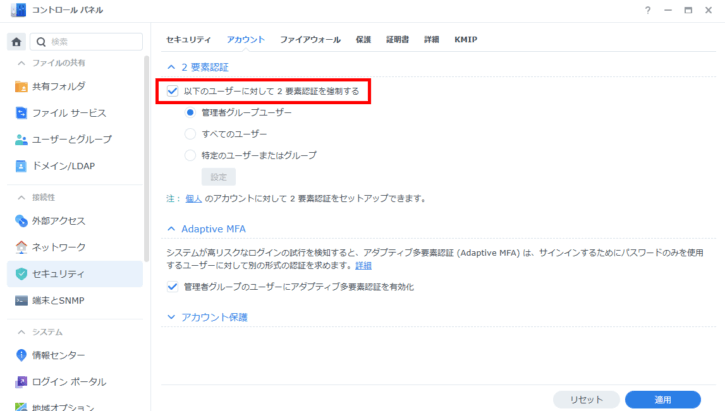Viewport: 725px width, 411px height.
Task: Uncheck the 2要素認証を強制する checkbox
Action: [x=173, y=92]
